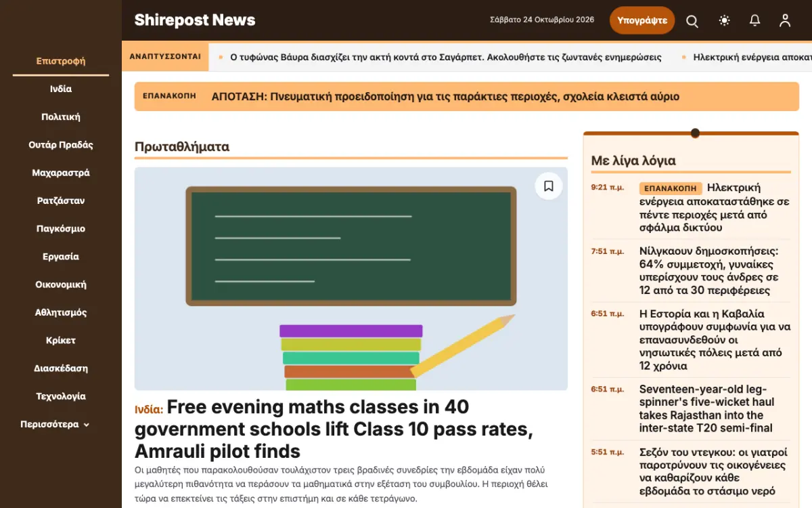Open the Πολιτική sidebar section
Image resolution: width=812 pixels, height=508 pixels.
point(61,117)
